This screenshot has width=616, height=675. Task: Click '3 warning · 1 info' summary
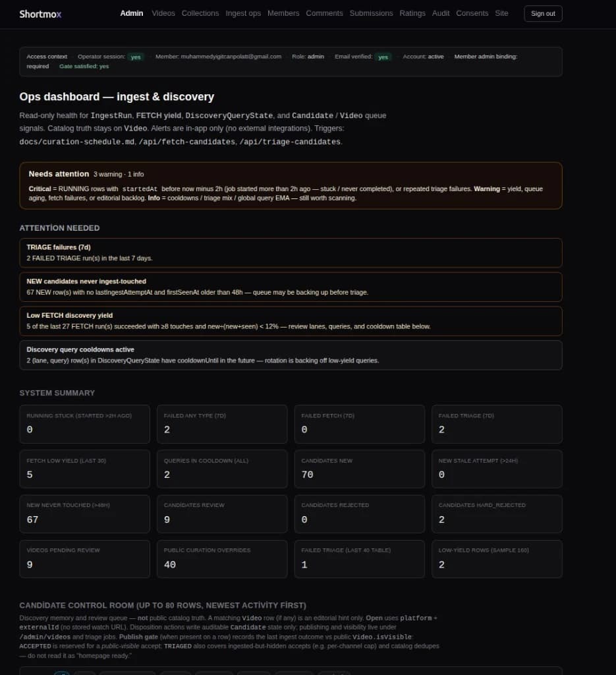click(x=119, y=174)
